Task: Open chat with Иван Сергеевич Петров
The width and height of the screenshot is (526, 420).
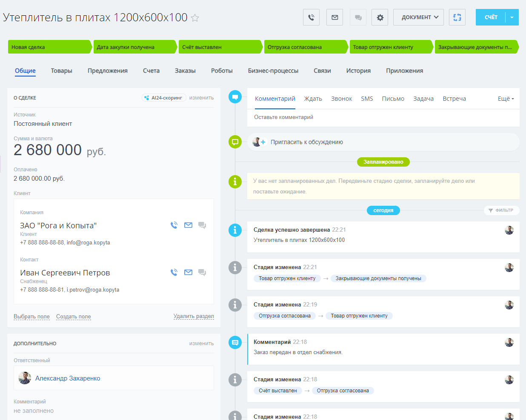Action: [202, 272]
